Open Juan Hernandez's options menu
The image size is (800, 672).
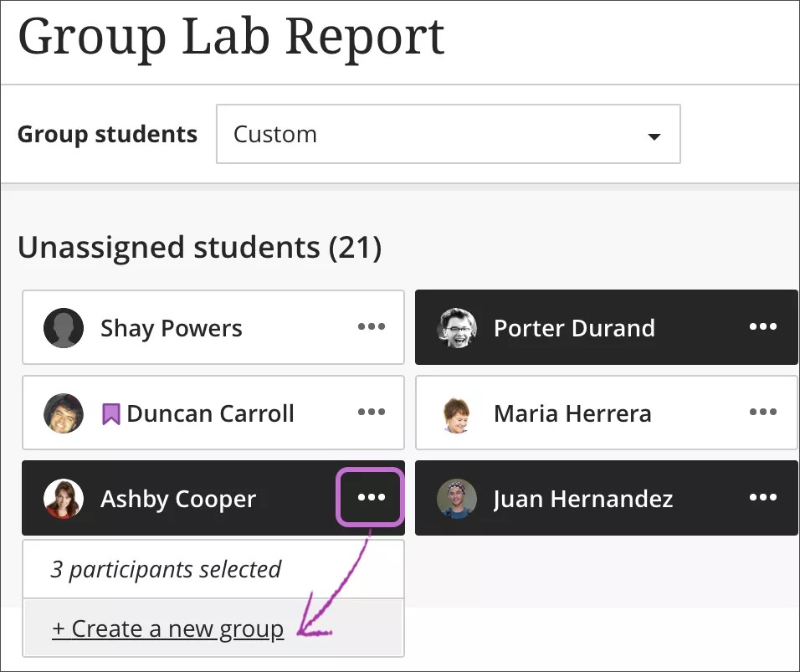(x=762, y=498)
